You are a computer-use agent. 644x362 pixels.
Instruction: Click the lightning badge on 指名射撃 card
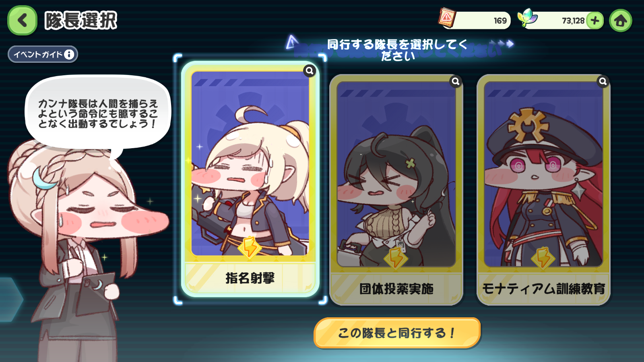pos(250,247)
